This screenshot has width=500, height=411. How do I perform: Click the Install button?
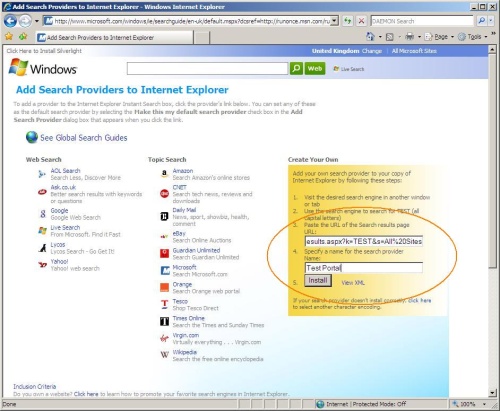318,280
